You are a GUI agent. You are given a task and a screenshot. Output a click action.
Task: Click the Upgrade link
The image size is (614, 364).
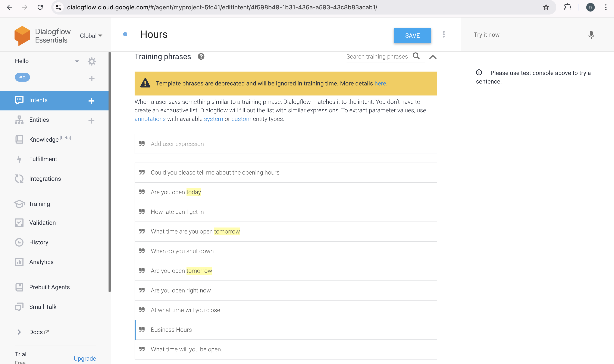click(85, 358)
